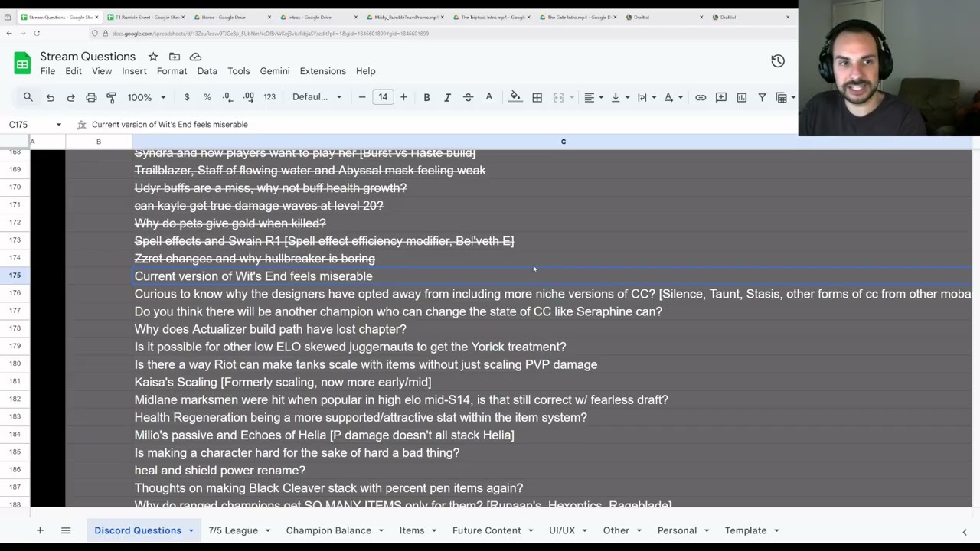
Task: Open vertical align dropdown
Action: pos(620,97)
